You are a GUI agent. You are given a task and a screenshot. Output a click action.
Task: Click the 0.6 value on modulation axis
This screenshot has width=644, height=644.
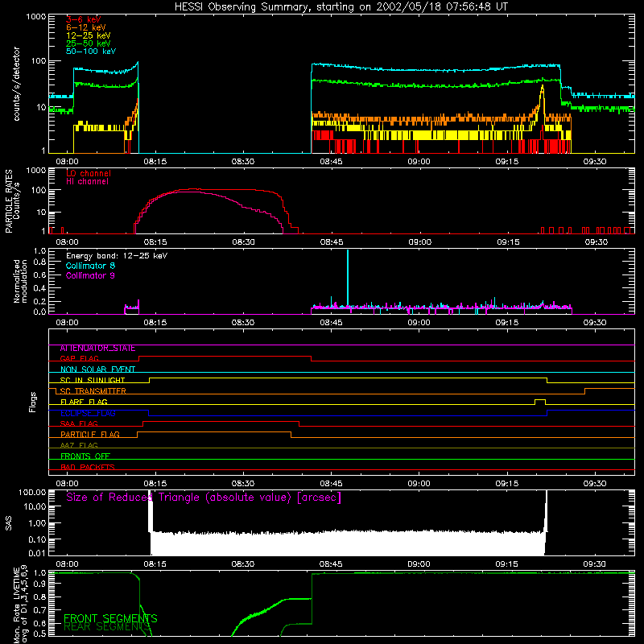coord(39,275)
